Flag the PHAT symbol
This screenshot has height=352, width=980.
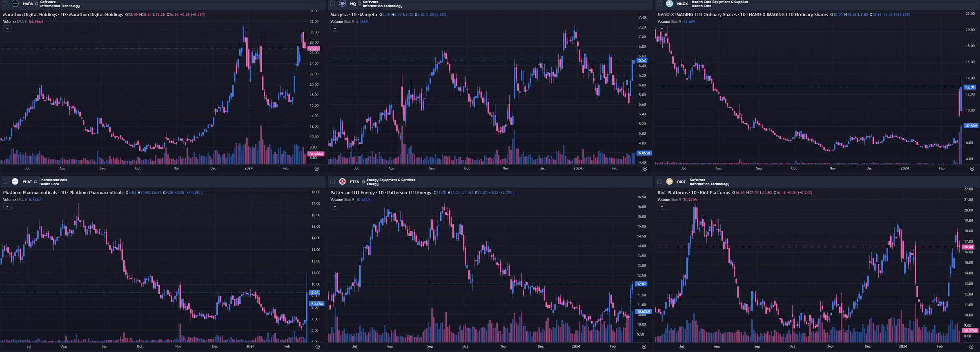click(x=36, y=182)
